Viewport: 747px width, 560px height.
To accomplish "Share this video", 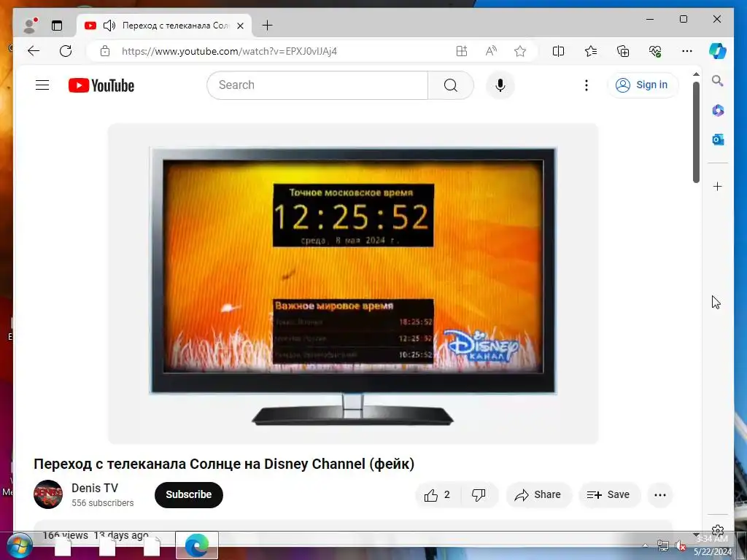I will [538, 495].
